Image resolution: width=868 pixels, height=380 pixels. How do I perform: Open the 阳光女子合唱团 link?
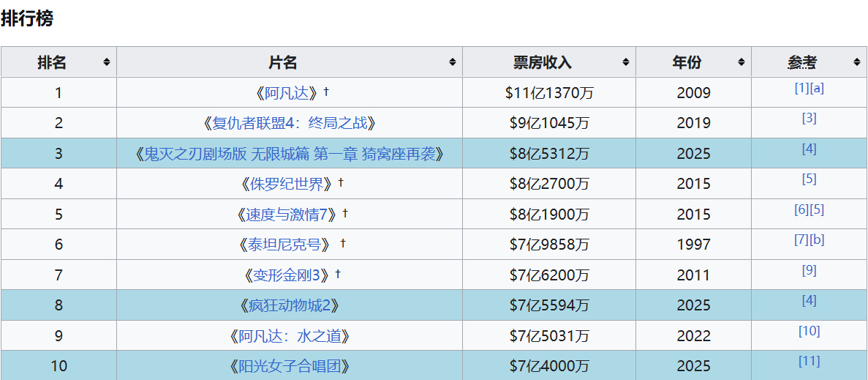[x=290, y=366]
